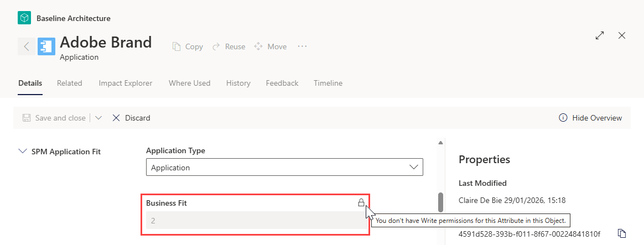Open the dropdown arrow beside Save and close
The image size is (644, 245).
tap(98, 118)
